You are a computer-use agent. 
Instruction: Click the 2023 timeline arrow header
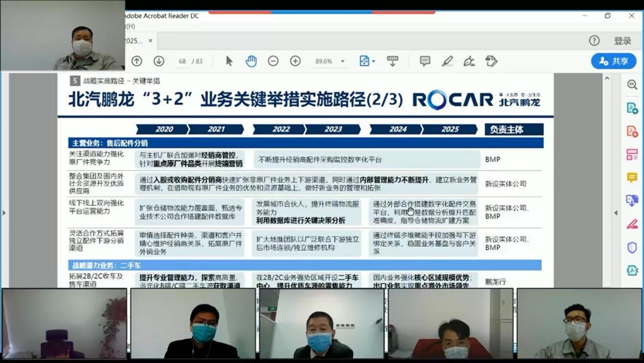pos(333,129)
